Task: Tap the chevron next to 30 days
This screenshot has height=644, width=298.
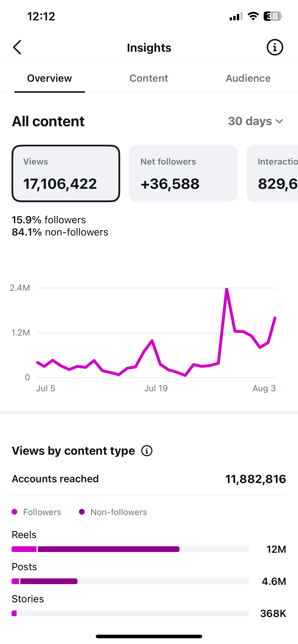Action: tap(279, 121)
